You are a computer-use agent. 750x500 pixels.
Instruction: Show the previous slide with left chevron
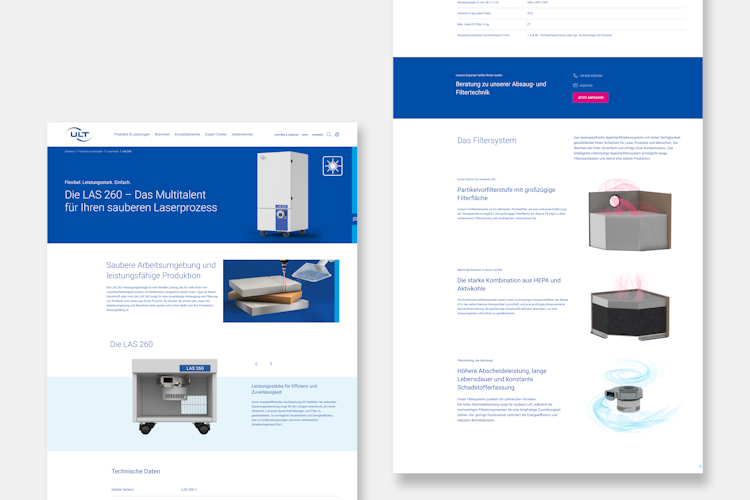tap(256, 364)
